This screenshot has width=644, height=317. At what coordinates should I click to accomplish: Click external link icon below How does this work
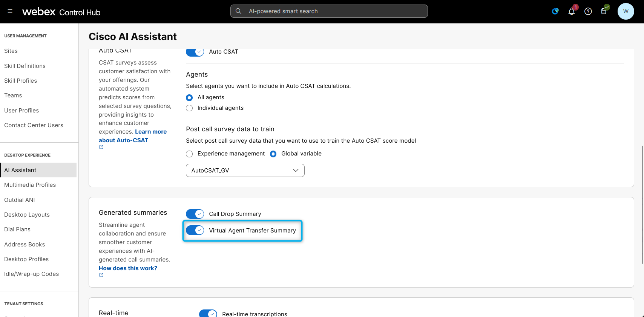point(101,275)
